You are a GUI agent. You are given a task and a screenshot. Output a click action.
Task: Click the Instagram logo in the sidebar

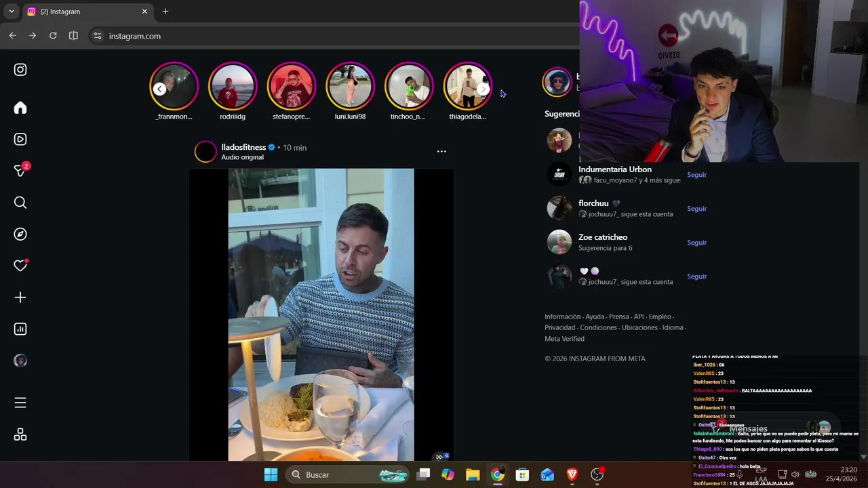[x=20, y=69]
